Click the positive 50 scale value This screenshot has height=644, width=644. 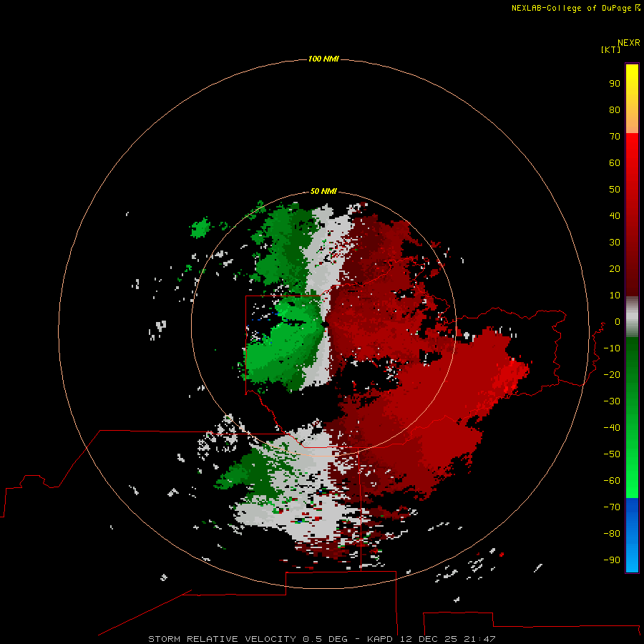pyautogui.click(x=615, y=190)
